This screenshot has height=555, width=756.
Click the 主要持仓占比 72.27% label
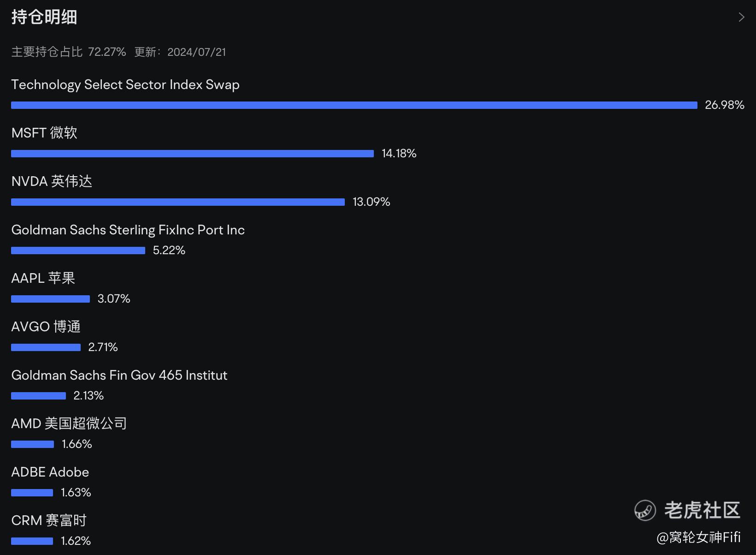pyautogui.click(x=68, y=52)
